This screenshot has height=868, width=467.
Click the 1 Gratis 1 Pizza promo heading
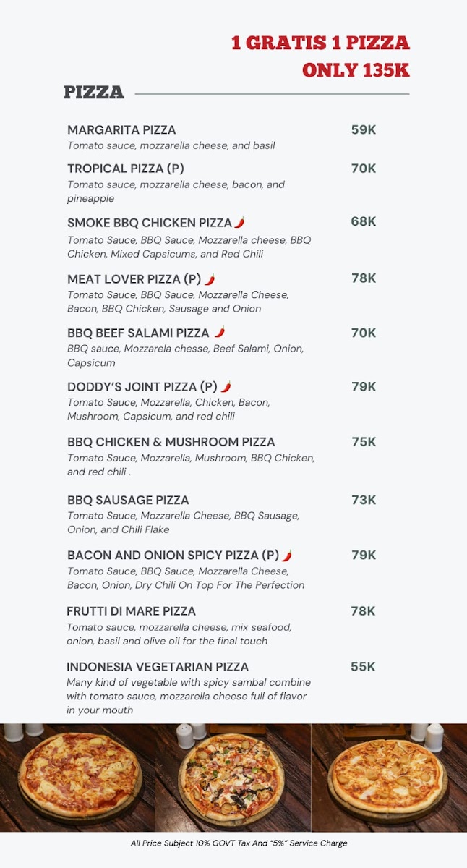pos(320,43)
